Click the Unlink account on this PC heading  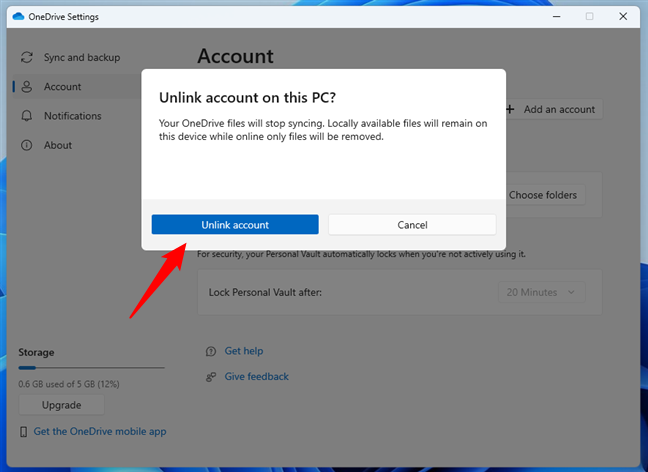tap(247, 98)
